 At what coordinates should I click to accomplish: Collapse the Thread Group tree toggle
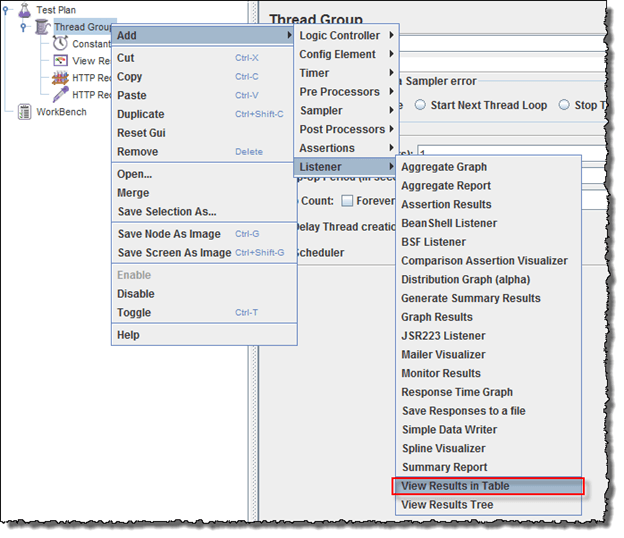point(23,28)
